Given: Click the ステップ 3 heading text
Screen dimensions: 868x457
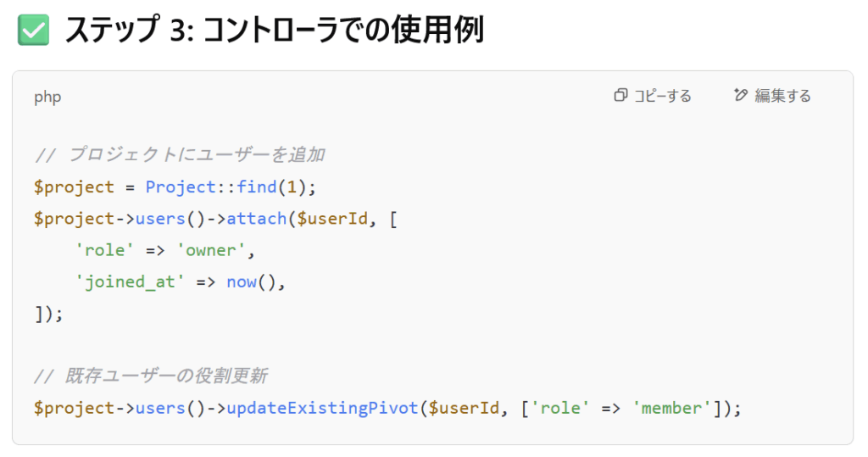Looking at the screenshot, I should (275, 30).
